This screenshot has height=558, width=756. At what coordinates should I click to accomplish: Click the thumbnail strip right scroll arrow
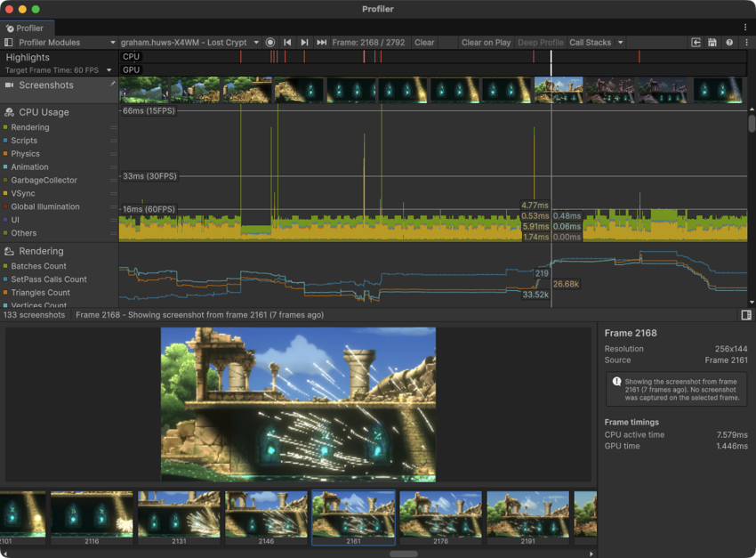click(x=591, y=554)
